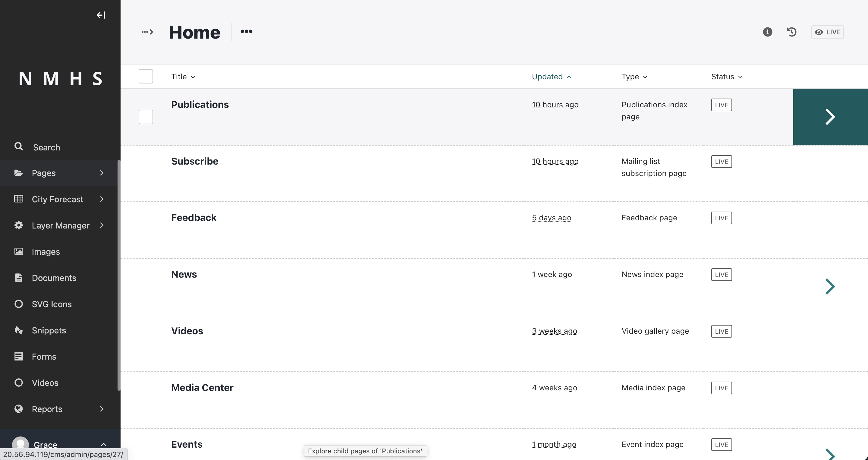Click the Videos circle icon in sidebar
This screenshot has width=868, height=460.
click(18, 383)
